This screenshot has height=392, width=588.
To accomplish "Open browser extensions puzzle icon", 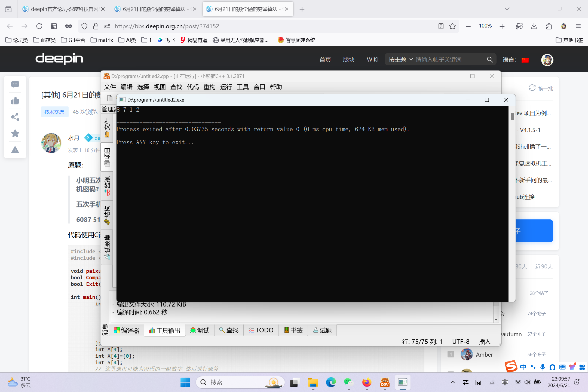I will point(549,26).
